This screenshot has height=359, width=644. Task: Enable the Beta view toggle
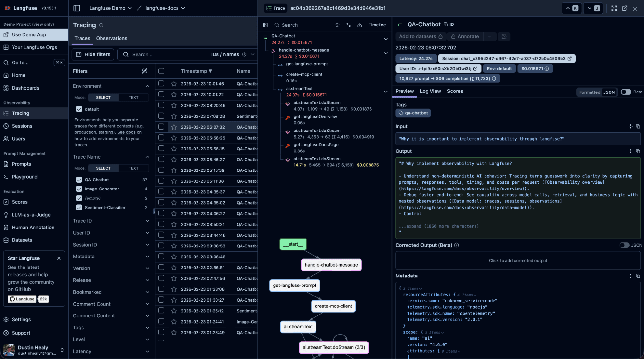click(x=626, y=92)
